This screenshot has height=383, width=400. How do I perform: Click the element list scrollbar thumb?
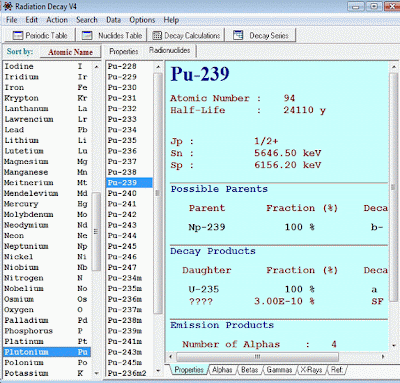[96, 231]
